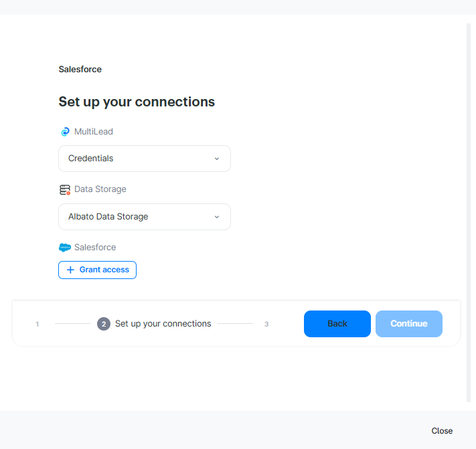The width and height of the screenshot is (476, 449).
Task: Click the chevron arrow in Credentials field
Action: pyautogui.click(x=216, y=159)
